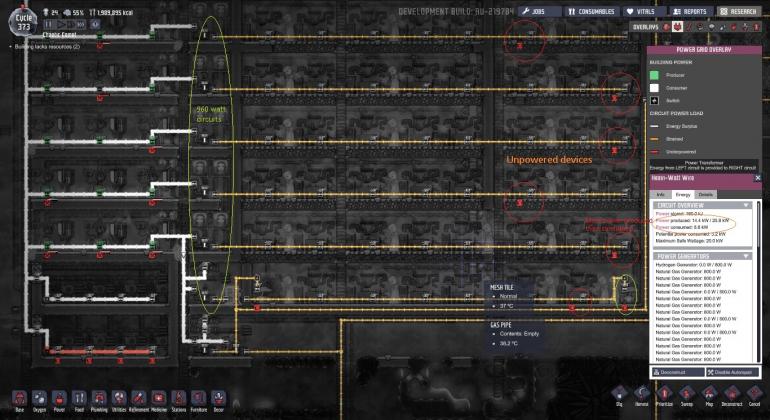Image resolution: width=770 pixels, height=420 pixels.
Task: Close the Heavi-Watt Wire panel
Action: coord(757,177)
